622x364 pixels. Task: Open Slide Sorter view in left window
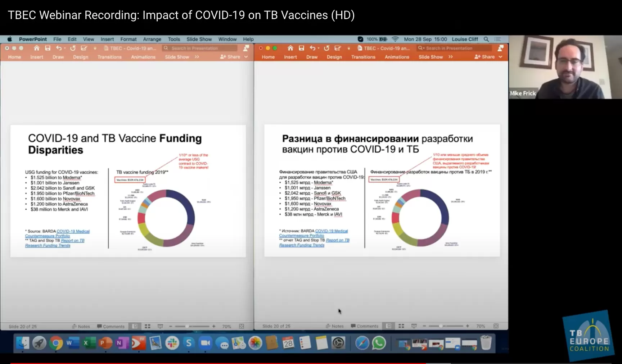coord(148,326)
